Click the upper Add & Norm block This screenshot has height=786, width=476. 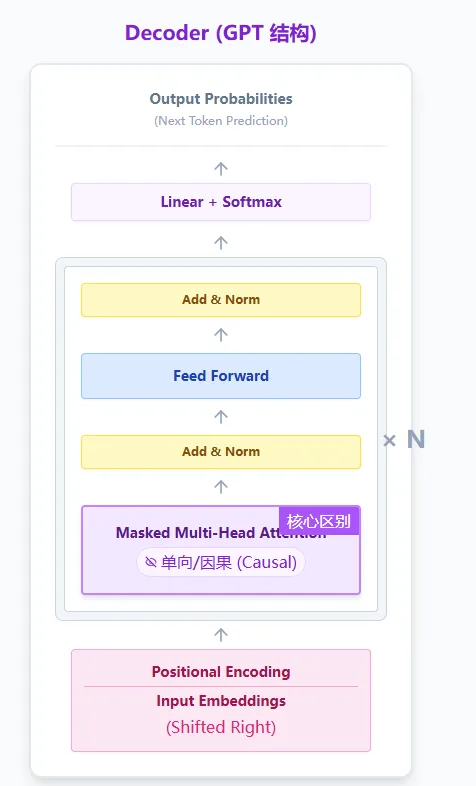[221, 300]
